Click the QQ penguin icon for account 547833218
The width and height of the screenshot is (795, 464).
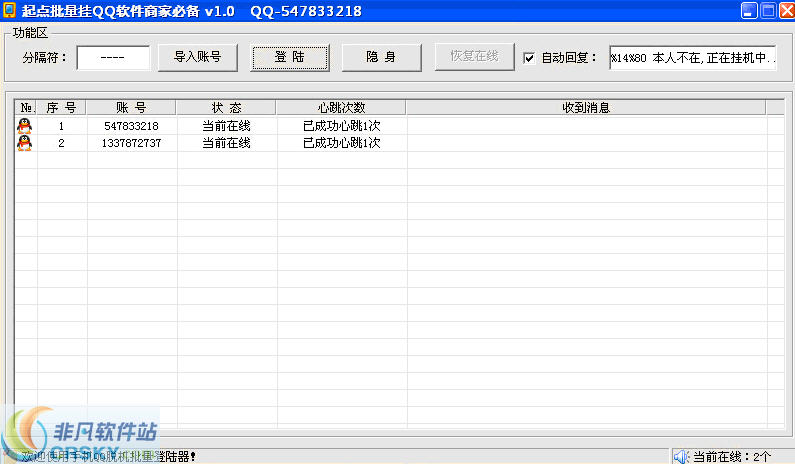(x=24, y=125)
